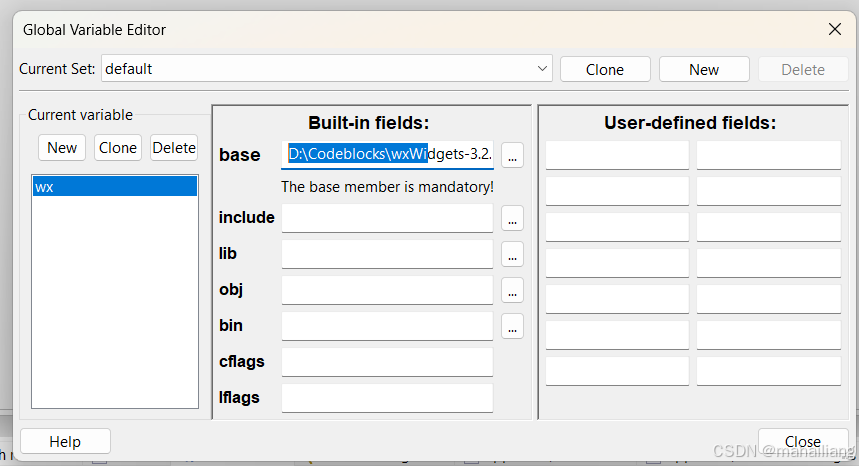Browse for obj folder with ellipsis button
Screen dimensions: 859x466
tap(512, 291)
